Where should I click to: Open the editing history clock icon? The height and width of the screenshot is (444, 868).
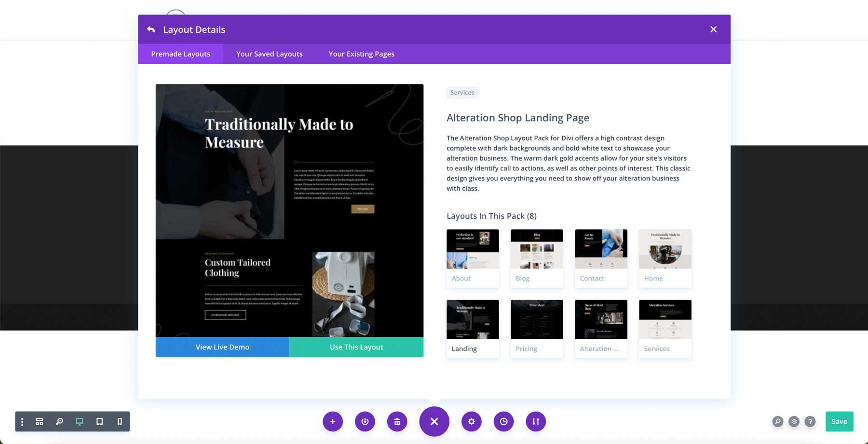(503, 421)
